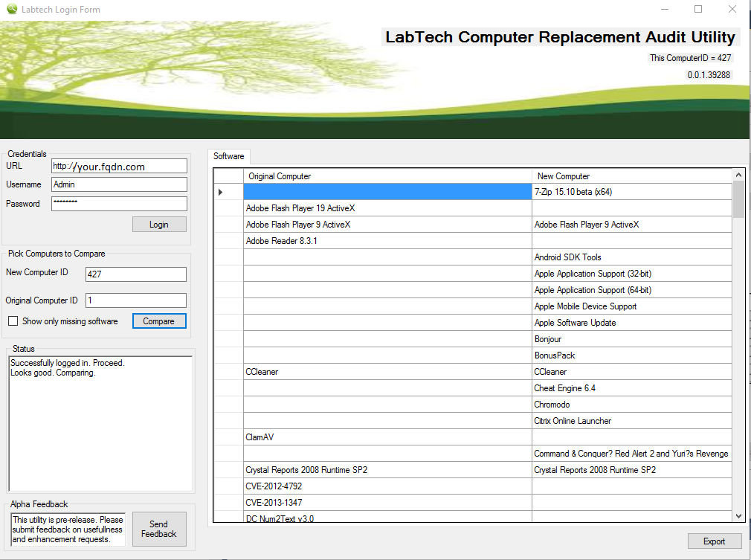Screen dimensions: 751x560
Task: Click the Status log text box
Action: [x=100, y=423]
